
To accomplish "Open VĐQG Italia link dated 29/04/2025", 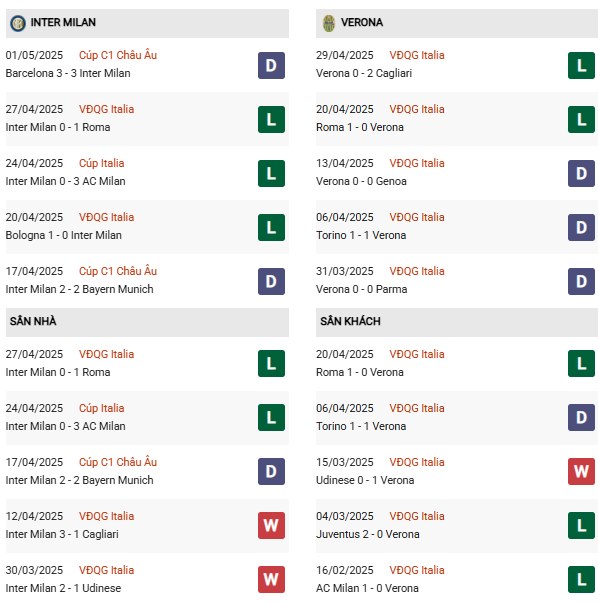I will [417, 55].
